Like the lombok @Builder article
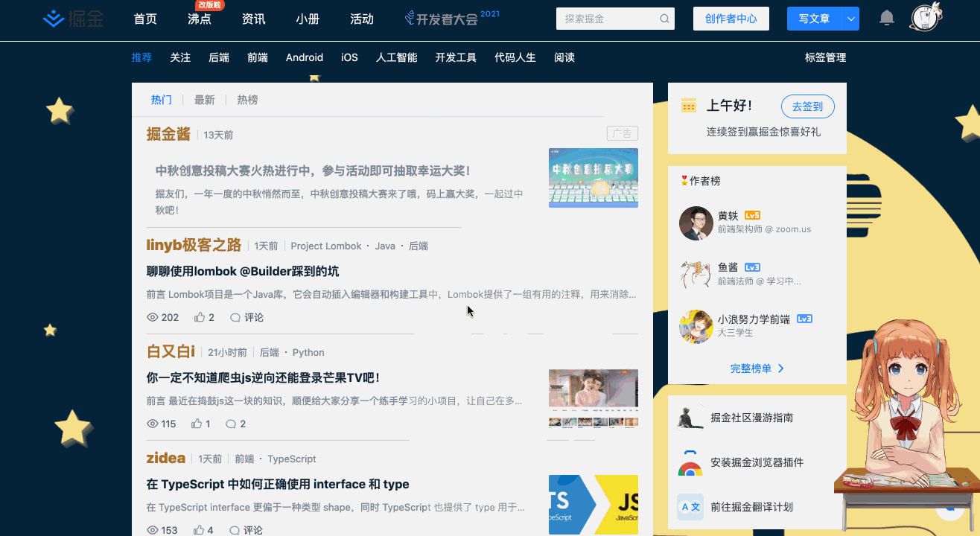This screenshot has width=980, height=536. tap(200, 317)
